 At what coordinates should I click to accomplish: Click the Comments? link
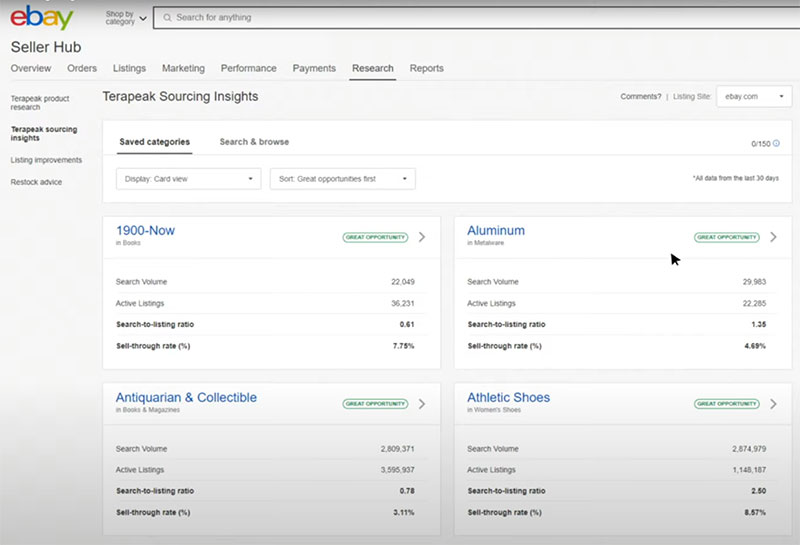(640, 96)
